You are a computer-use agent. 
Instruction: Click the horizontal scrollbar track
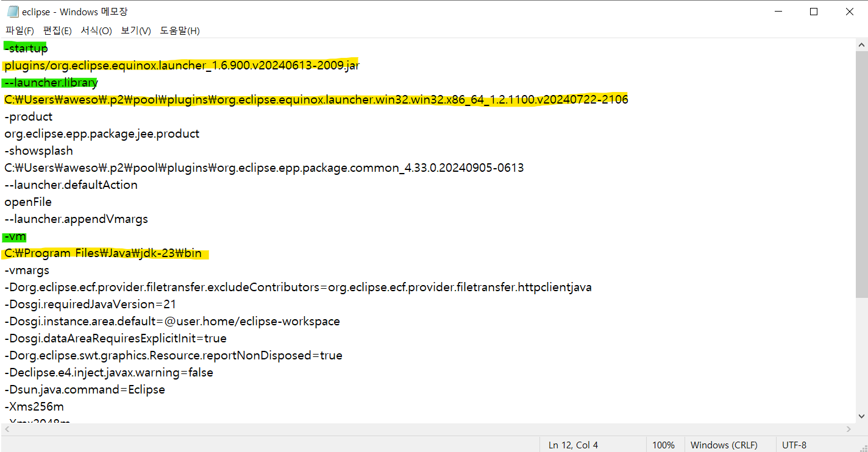click(428, 429)
